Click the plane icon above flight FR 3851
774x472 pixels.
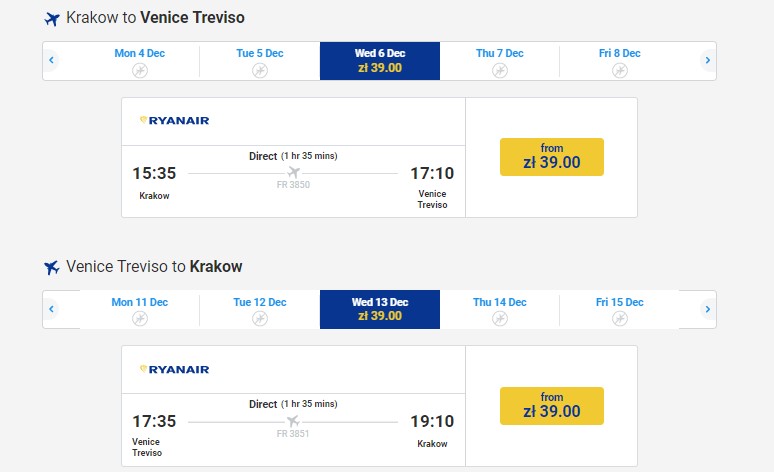(293, 421)
